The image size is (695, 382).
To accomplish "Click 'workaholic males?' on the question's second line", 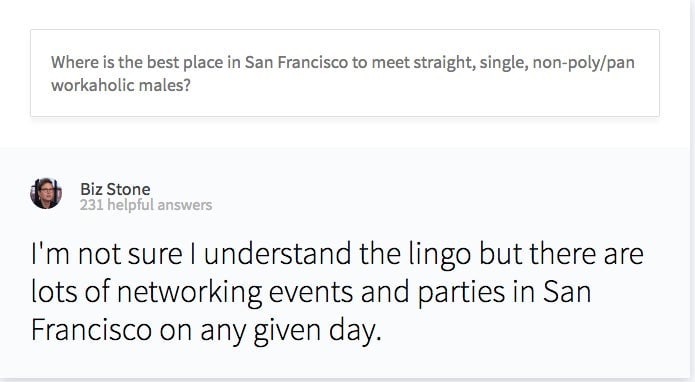I will tap(121, 85).
